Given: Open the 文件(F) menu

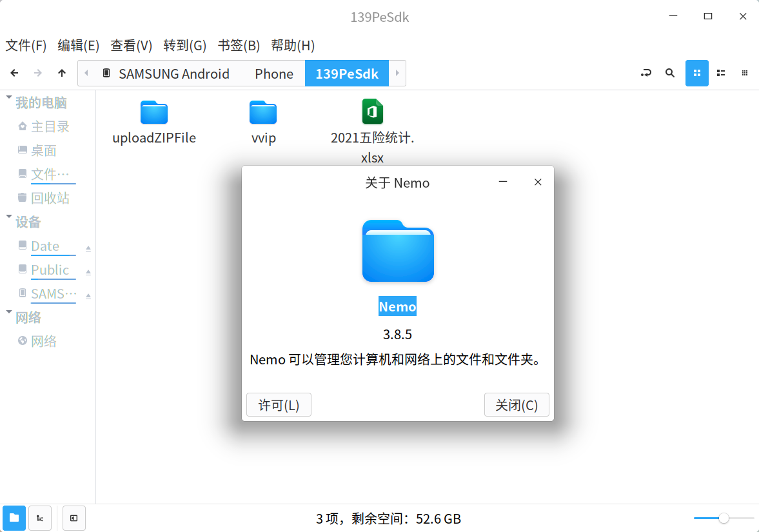Looking at the screenshot, I should (x=26, y=46).
